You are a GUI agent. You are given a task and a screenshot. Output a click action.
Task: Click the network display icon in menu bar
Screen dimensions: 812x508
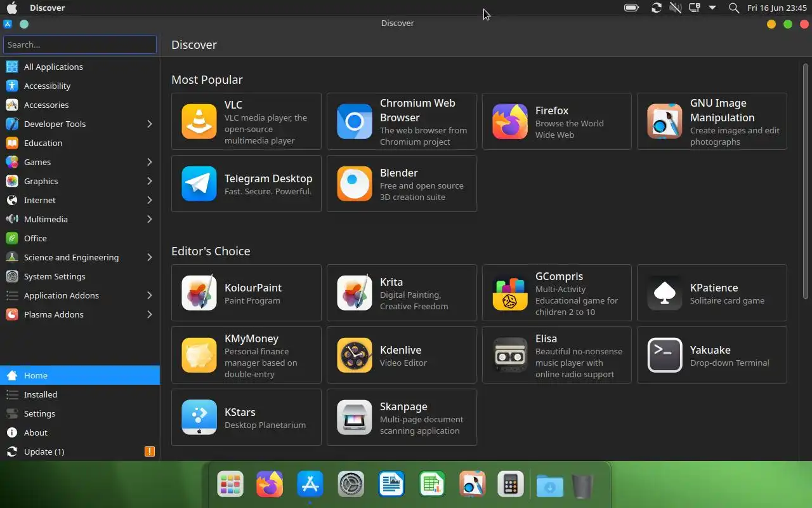pos(695,8)
